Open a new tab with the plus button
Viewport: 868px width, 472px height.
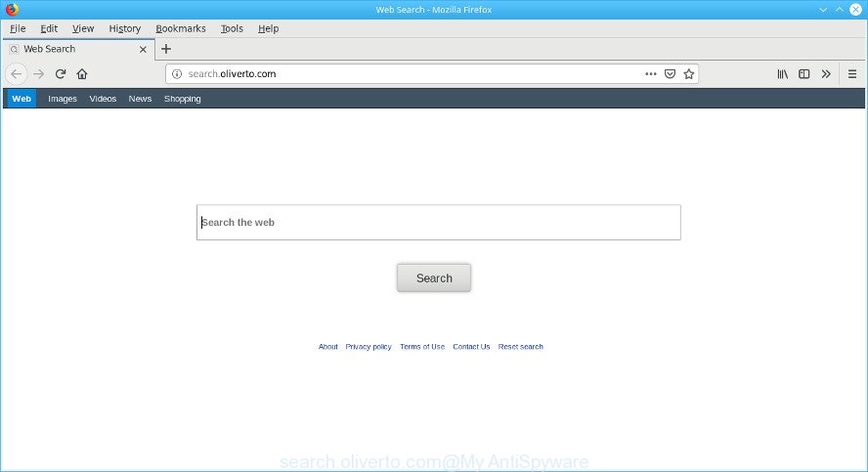[166, 49]
